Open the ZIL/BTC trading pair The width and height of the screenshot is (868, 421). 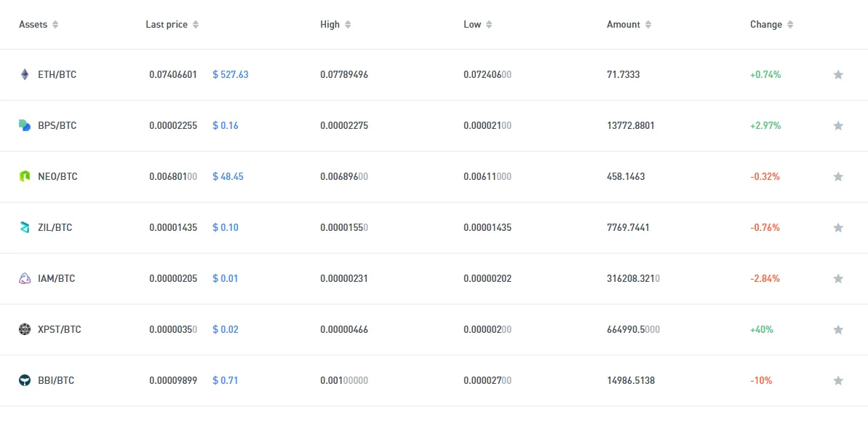(x=55, y=227)
